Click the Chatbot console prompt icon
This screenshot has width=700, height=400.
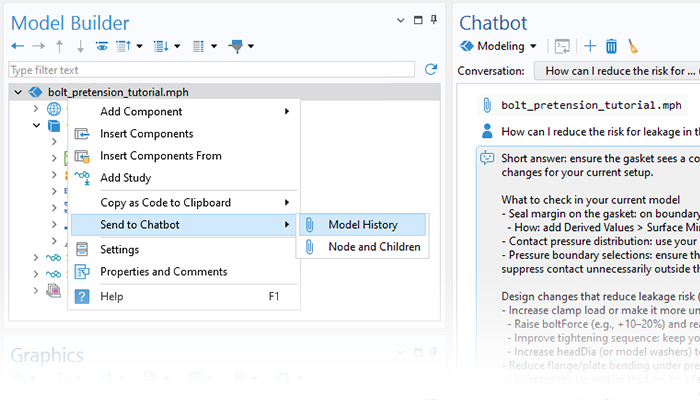click(562, 46)
